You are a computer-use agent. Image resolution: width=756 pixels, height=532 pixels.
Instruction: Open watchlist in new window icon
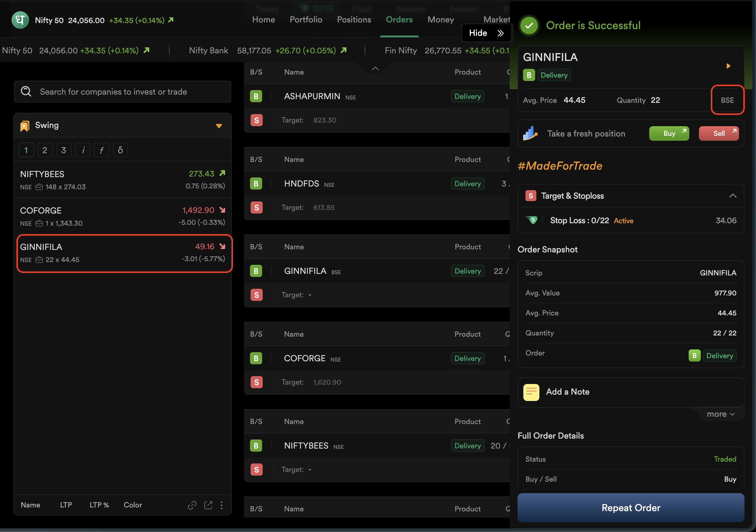point(208,505)
